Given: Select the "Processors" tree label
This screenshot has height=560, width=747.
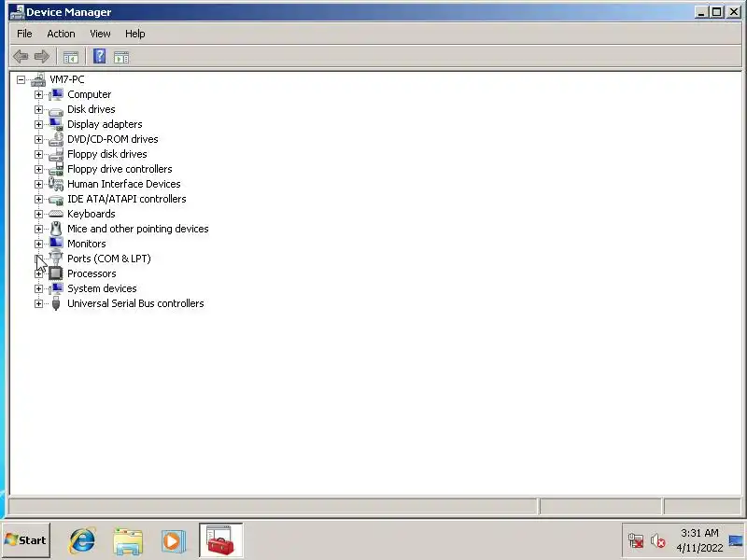Looking at the screenshot, I should [92, 273].
